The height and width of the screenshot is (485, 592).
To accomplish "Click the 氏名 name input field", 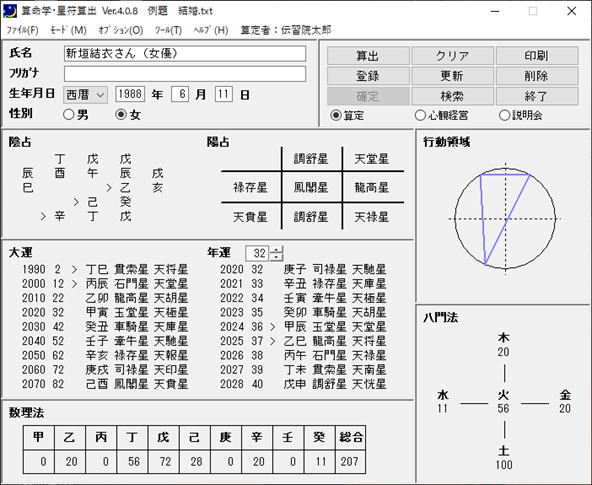I will pyautogui.click(x=185, y=54).
